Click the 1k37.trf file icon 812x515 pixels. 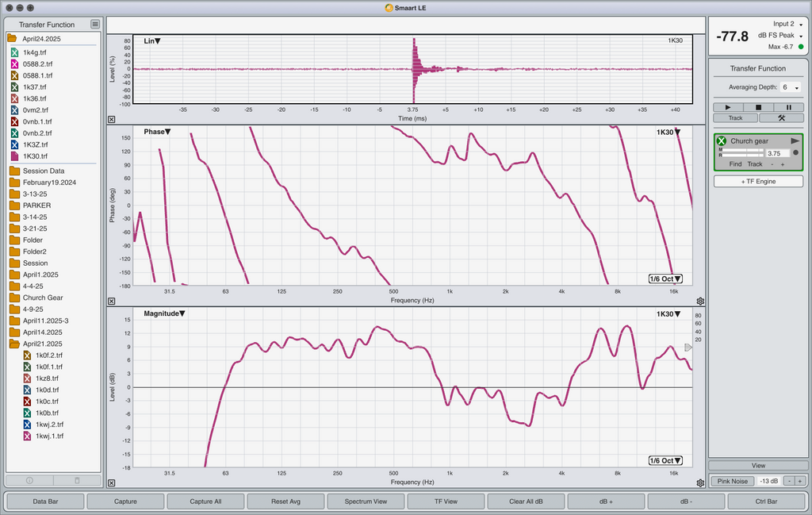14,87
